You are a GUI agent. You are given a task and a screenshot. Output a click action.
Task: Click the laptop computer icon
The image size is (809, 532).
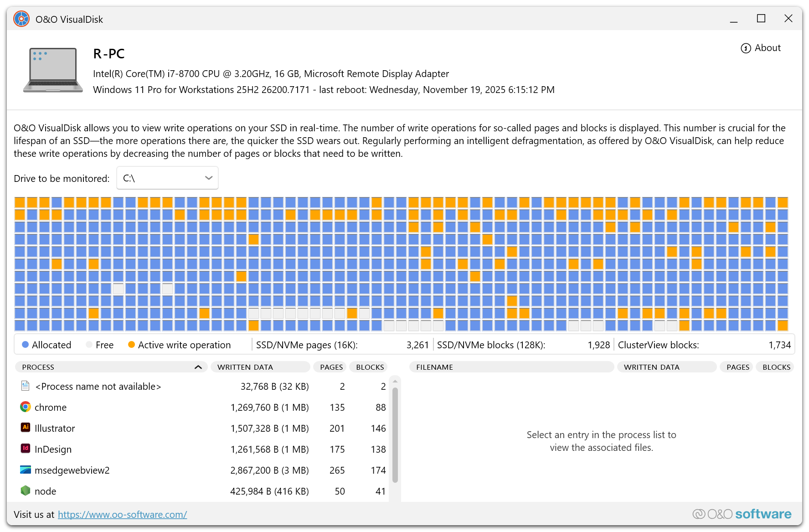point(53,70)
